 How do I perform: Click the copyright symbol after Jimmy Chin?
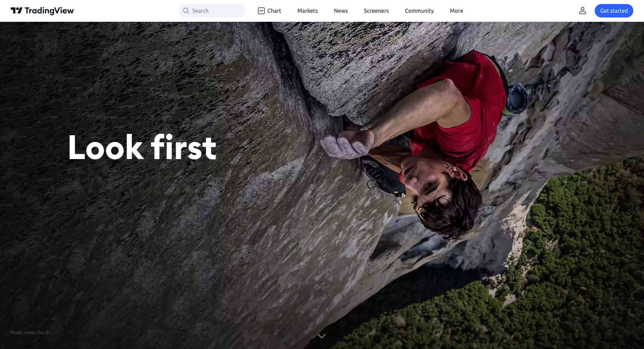tap(47, 333)
